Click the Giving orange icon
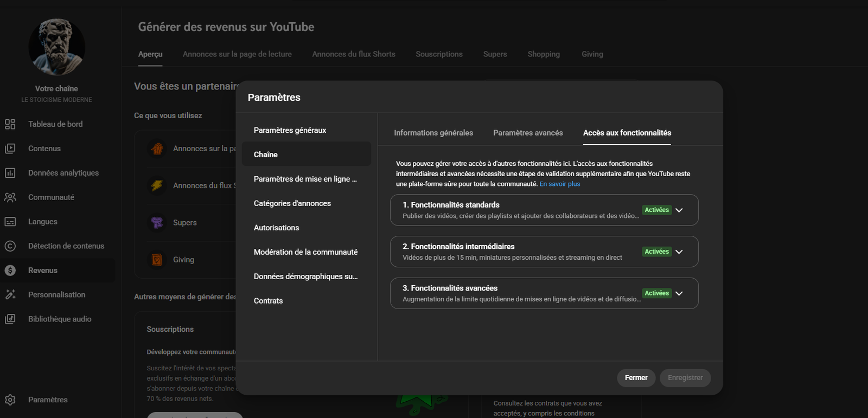 157,260
